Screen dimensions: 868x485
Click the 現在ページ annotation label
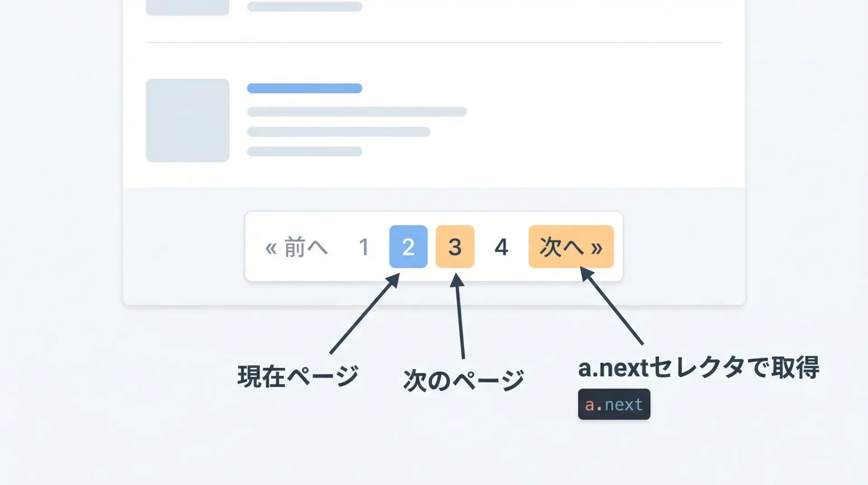pyautogui.click(x=298, y=376)
